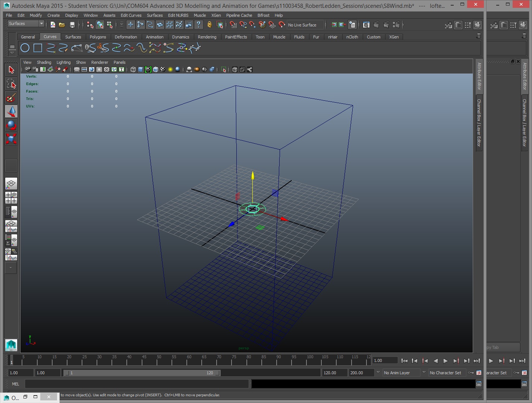Toggle the resolution gate display
Screen dimensions: 532x403
tap(92, 69)
